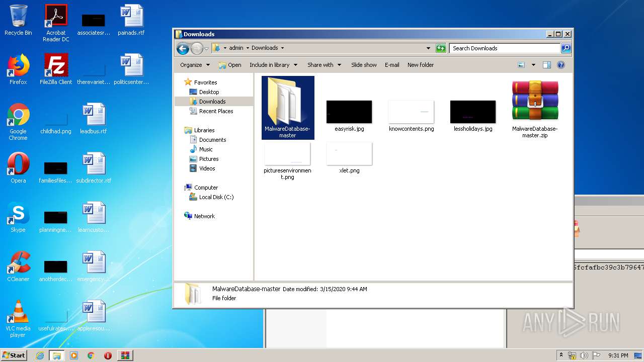Click the E-mail toolbar button
The image size is (644, 362).
(392, 65)
